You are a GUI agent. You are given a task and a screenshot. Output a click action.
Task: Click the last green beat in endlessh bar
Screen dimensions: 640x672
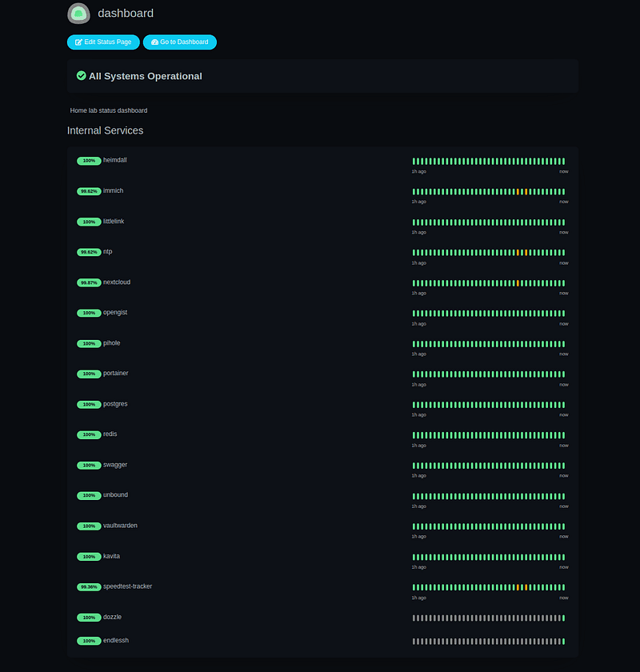coord(563,642)
